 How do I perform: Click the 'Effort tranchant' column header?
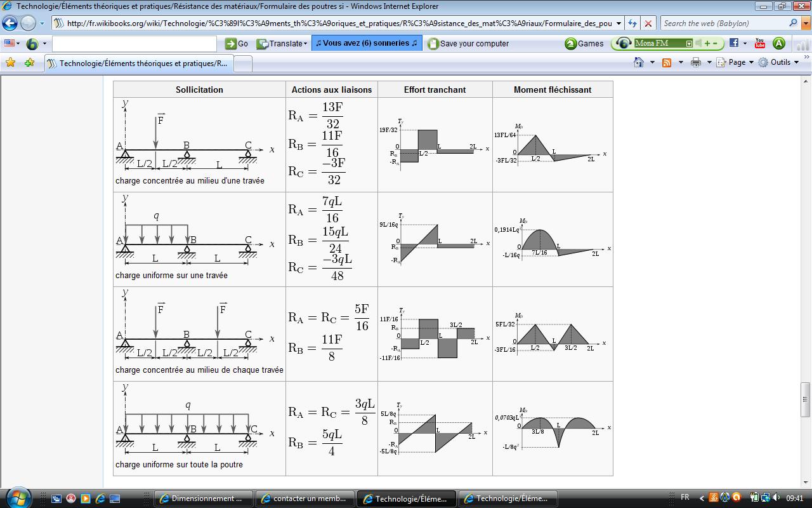[x=435, y=90]
